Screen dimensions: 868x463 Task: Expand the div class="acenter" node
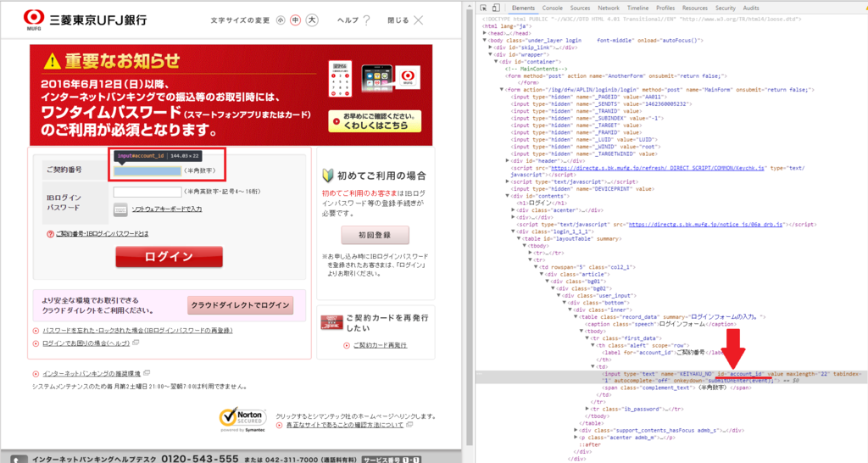pyautogui.click(x=513, y=210)
